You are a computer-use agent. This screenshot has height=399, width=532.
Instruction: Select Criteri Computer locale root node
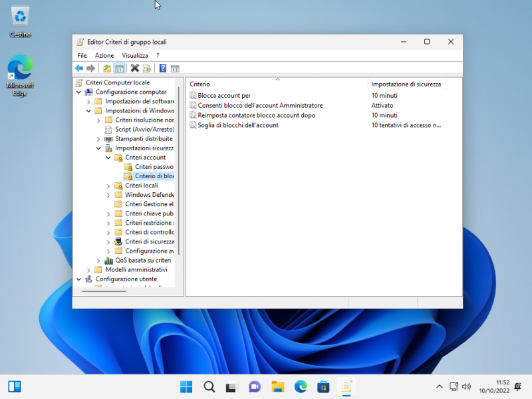point(118,82)
